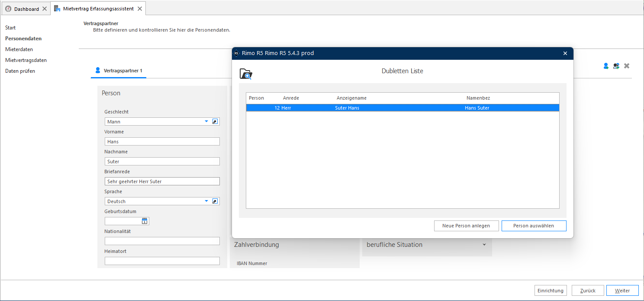644x301 pixels.
Task: Click the folder search icon in Dubletten dialog
Action: (x=246, y=74)
